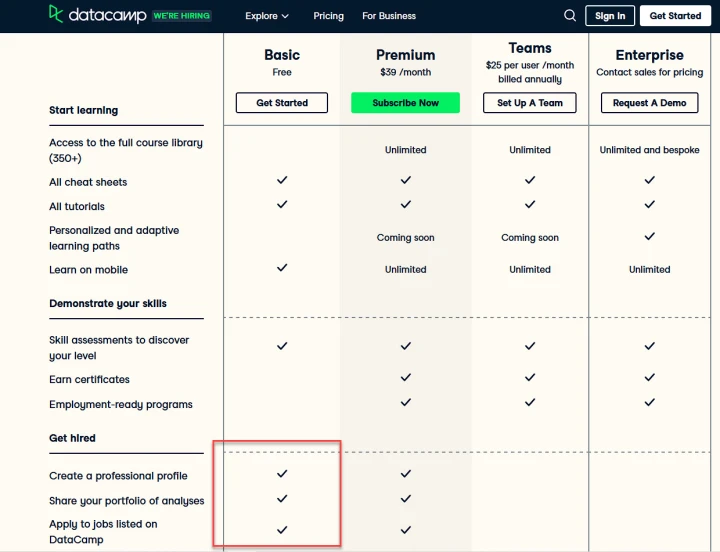Click Premium checkmark for Share your portfolio
The width and height of the screenshot is (720, 552).
tap(405, 498)
